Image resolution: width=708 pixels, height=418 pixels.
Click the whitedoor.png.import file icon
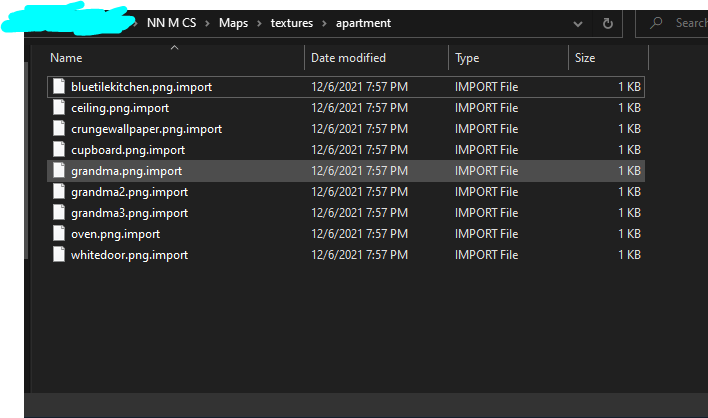(60, 255)
